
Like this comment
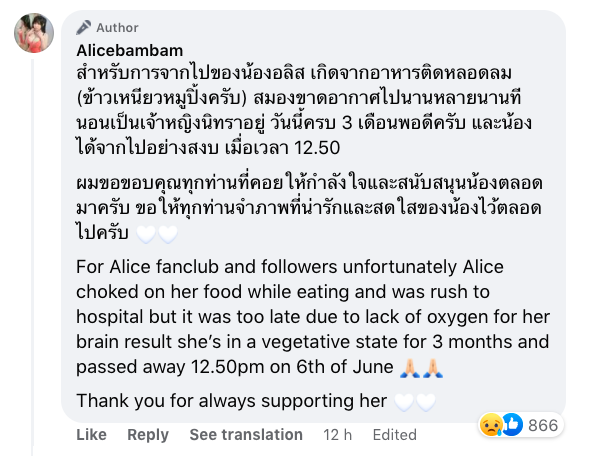(x=91, y=434)
